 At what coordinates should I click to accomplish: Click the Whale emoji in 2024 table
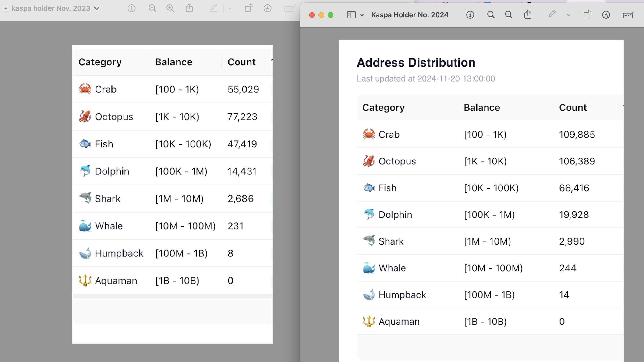(369, 268)
